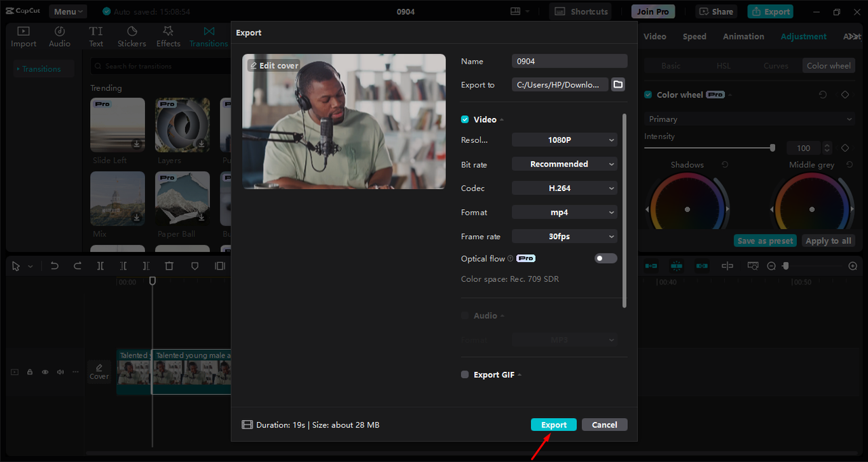Click the Edit cover button
The image size is (868, 462).
point(274,66)
